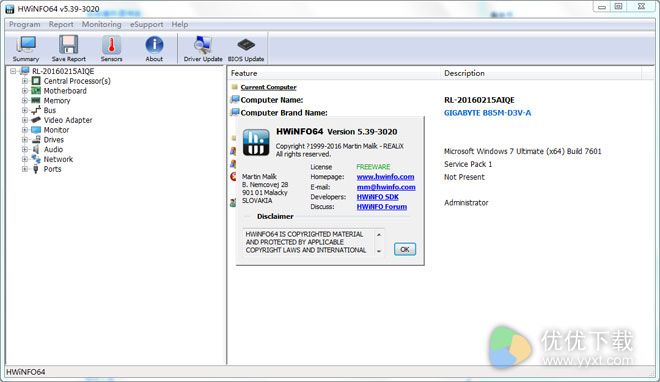The width and height of the screenshot is (660, 382).
Task: Click the Motherboard tree icon
Action: coord(36,91)
